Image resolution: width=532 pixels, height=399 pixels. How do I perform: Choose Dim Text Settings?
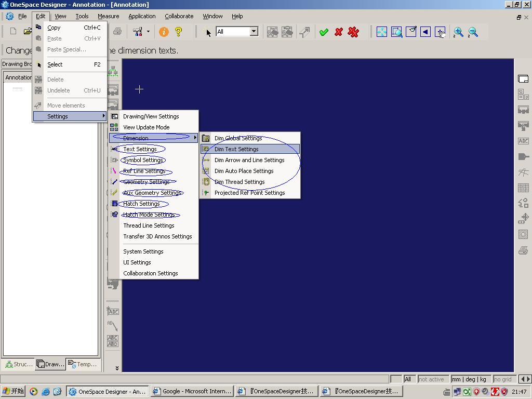coord(250,149)
